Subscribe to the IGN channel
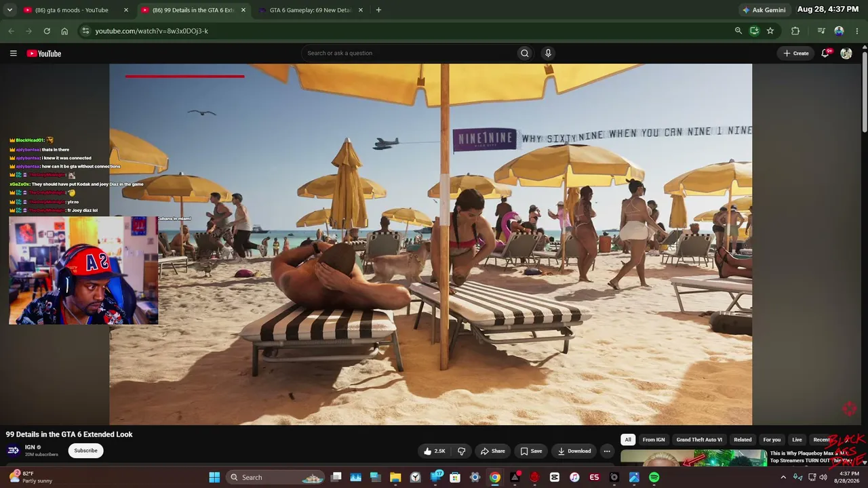This screenshot has height=488, width=868. tap(85, 451)
